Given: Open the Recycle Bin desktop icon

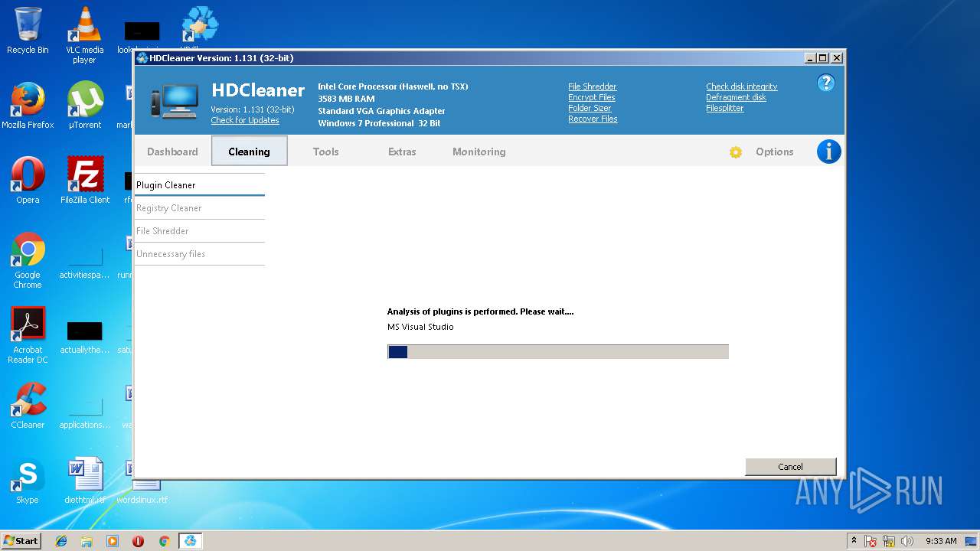Looking at the screenshot, I should tap(28, 31).
